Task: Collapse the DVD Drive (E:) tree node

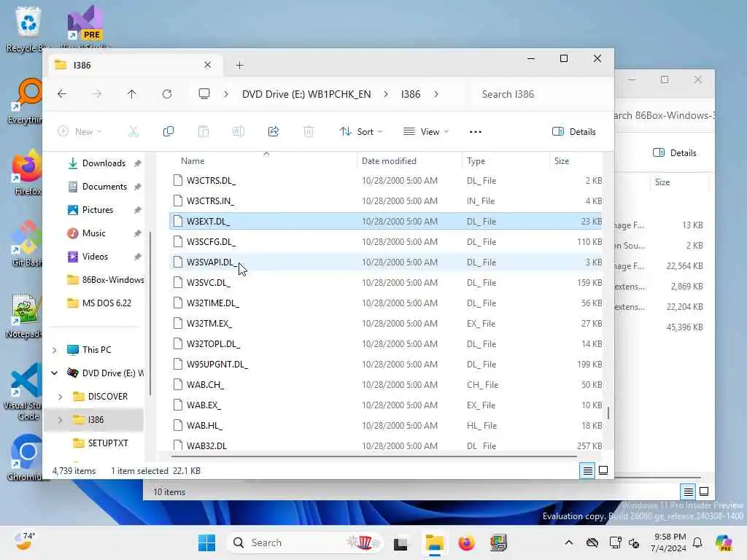Action: click(54, 373)
